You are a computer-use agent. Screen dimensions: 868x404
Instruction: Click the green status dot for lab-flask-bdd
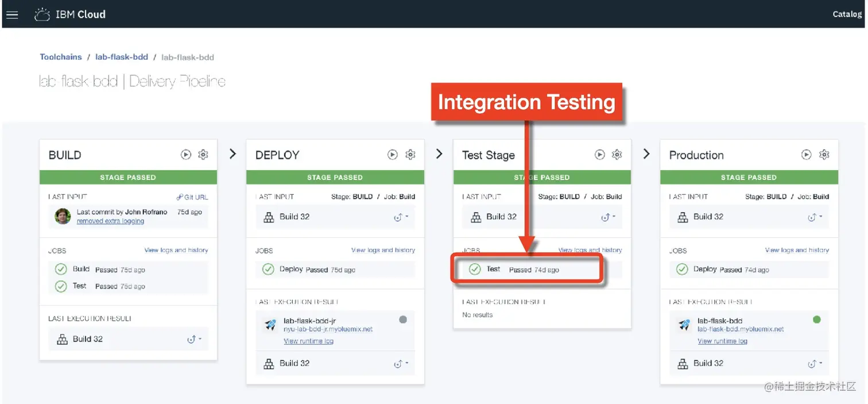pos(817,320)
